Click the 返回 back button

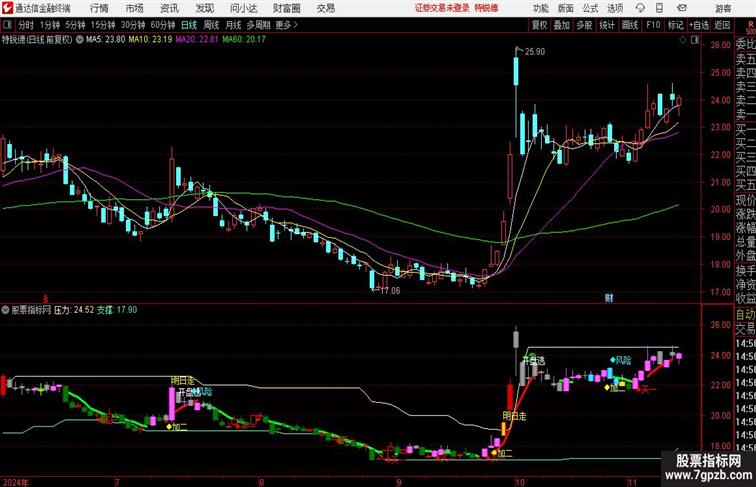[722, 25]
